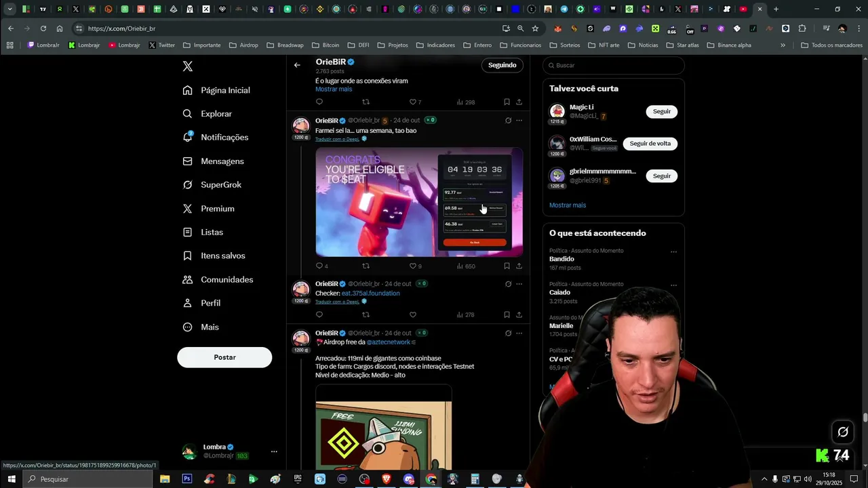Open the Aztec capybara image
868x488 pixels.
click(x=384, y=428)
